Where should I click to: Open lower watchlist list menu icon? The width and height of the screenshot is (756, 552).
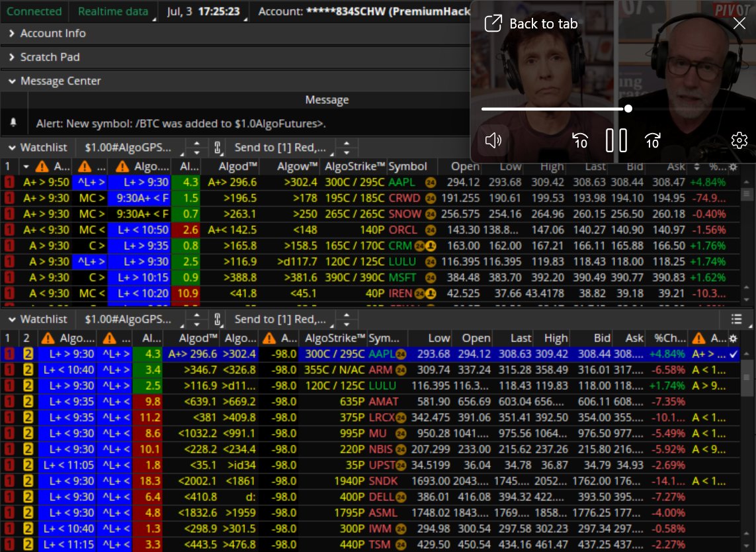click(x=736, y=319)
